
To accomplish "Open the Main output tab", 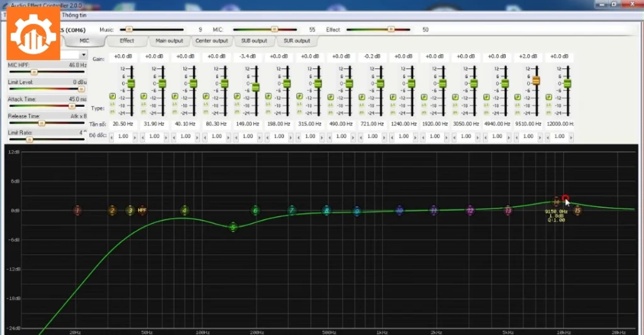I will click(169, 41).
